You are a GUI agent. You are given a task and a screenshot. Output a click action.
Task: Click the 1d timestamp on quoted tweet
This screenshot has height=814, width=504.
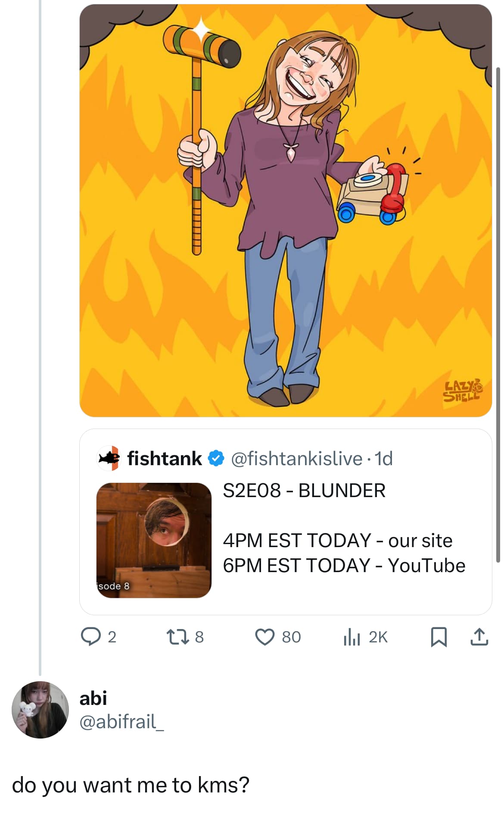384,459
